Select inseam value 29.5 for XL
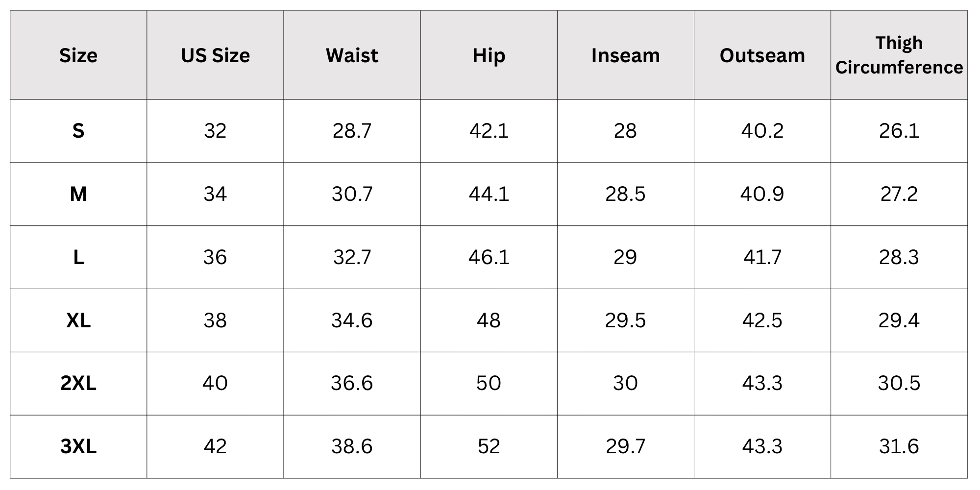 625,320
